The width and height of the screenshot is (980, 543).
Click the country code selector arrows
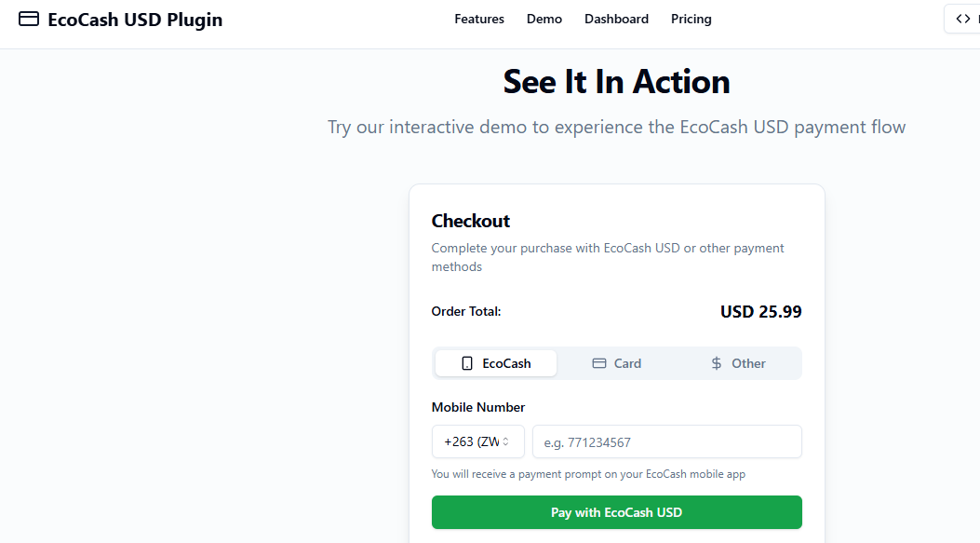505,441
